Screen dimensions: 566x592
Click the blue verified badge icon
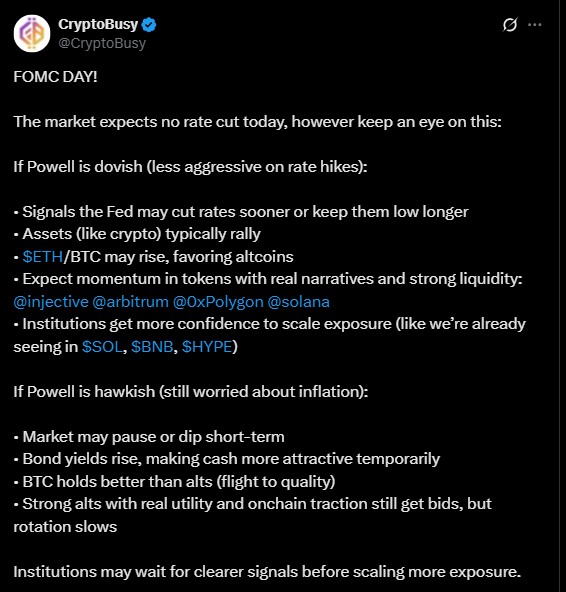coord(149,25)
